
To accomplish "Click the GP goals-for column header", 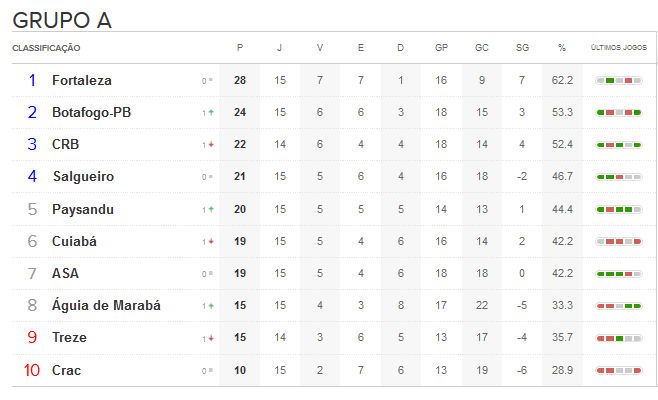I will (441, 48).
